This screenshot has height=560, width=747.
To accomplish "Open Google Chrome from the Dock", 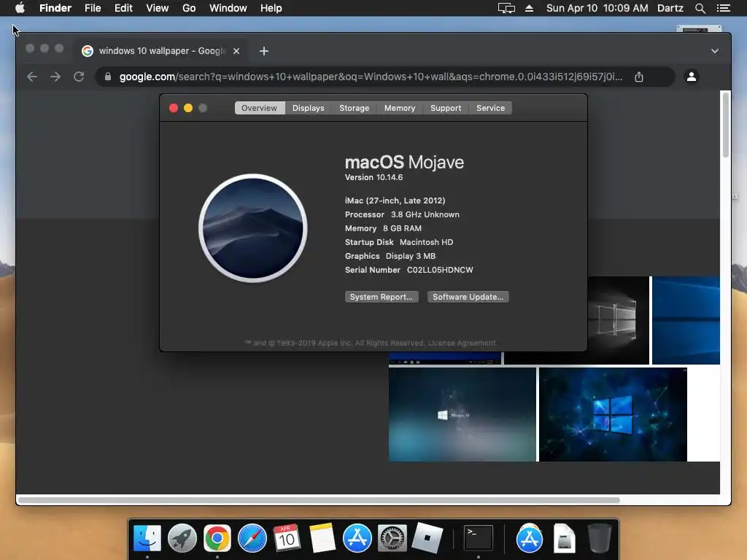I will click(217, 539).
